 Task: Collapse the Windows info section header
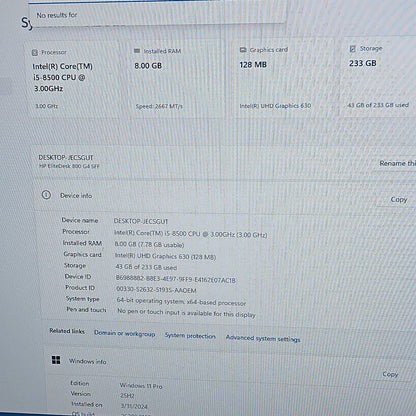pyautogui.click(x=230, y=365)
